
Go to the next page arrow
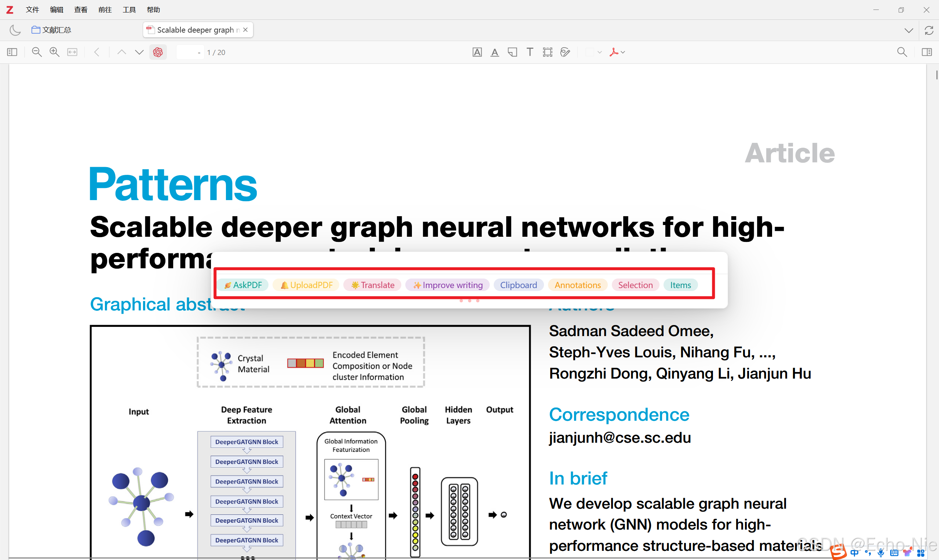click(139, 52)
